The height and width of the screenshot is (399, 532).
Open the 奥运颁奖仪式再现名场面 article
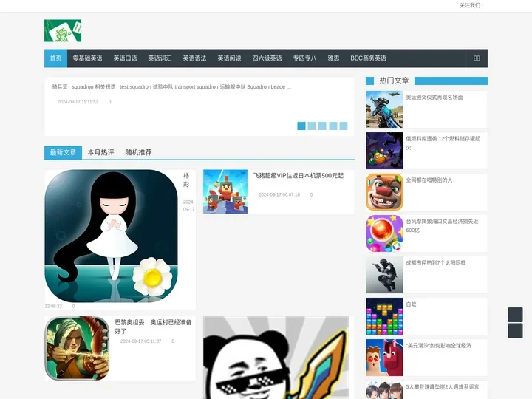[x=434, y=98]
